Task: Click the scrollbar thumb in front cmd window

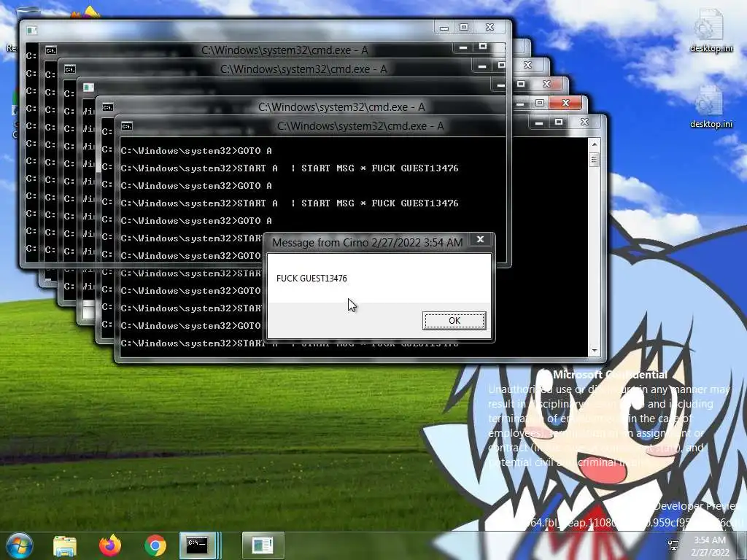Action: [594, 160]
